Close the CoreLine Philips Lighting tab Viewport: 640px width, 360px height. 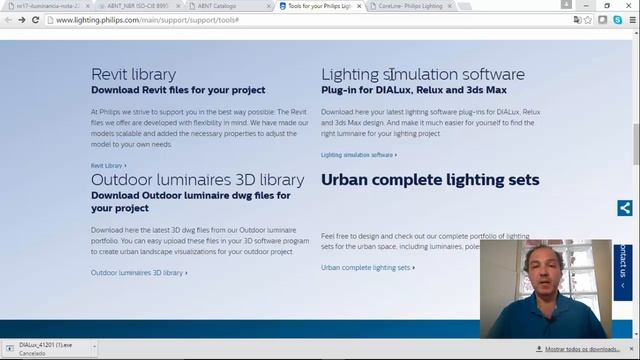pyautogui.click(x=449, y=6)
